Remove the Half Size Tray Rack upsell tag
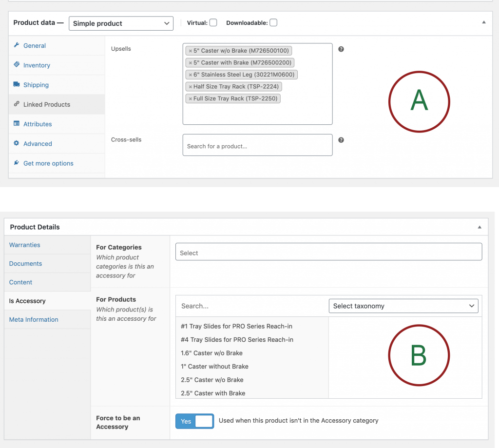Screen dimensions: 499x448 [x=191, y=87]
